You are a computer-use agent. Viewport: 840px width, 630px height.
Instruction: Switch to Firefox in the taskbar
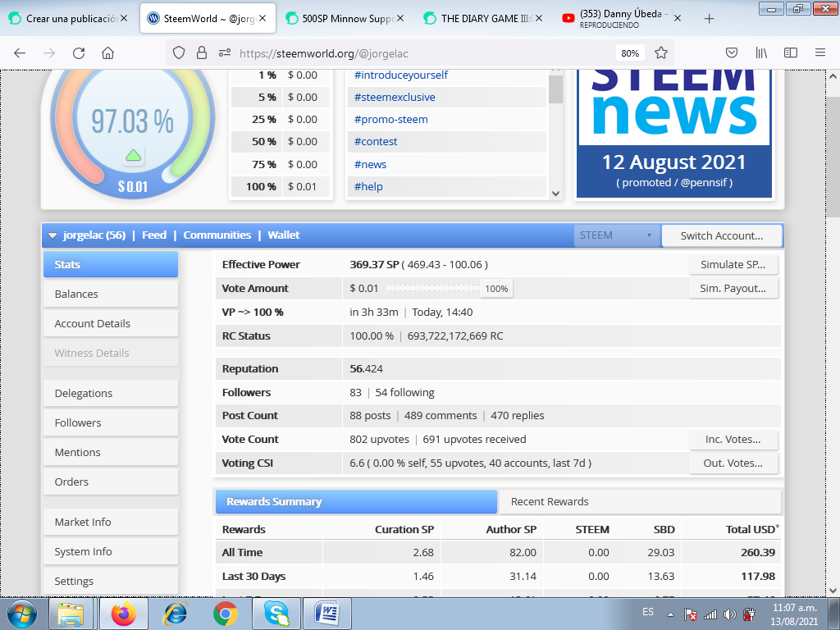pos(123,614)
